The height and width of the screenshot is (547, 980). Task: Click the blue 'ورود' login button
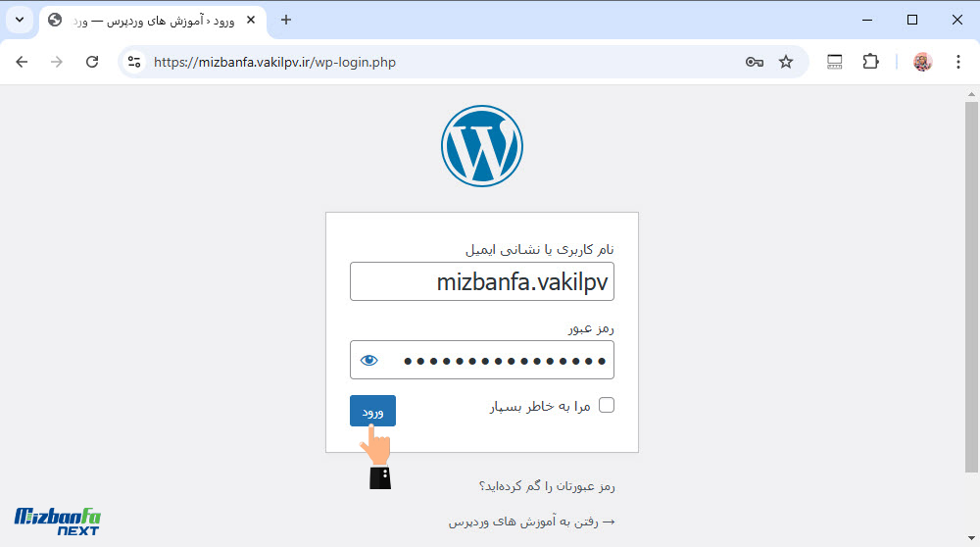[372, 411]
